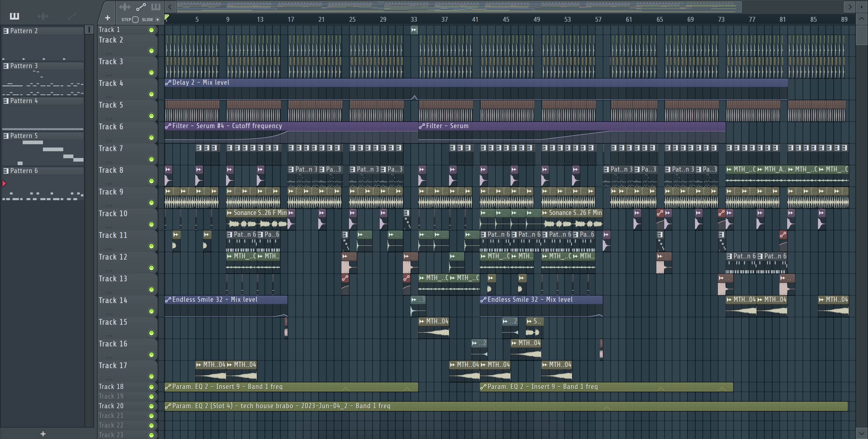The height and width of the screenshot is (439, 868).
Task: Select the MTH..04 clip on Track 16
Action: tap(526, 349)
